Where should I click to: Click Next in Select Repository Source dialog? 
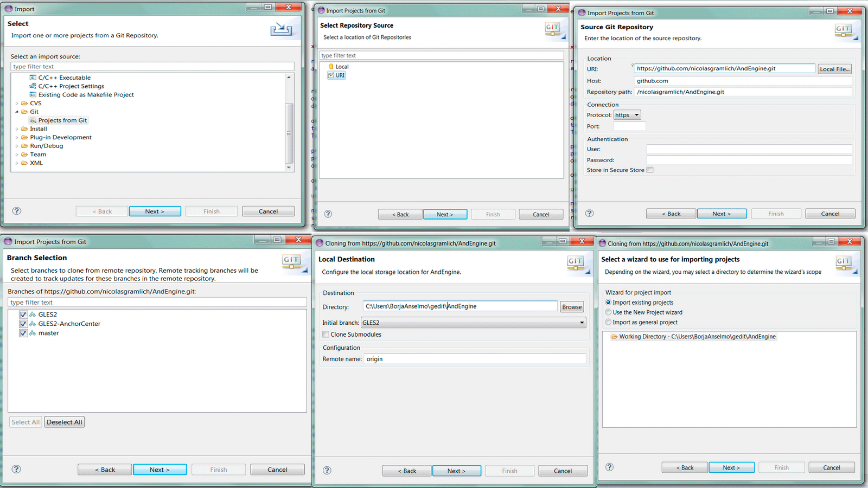pos(445,214)
